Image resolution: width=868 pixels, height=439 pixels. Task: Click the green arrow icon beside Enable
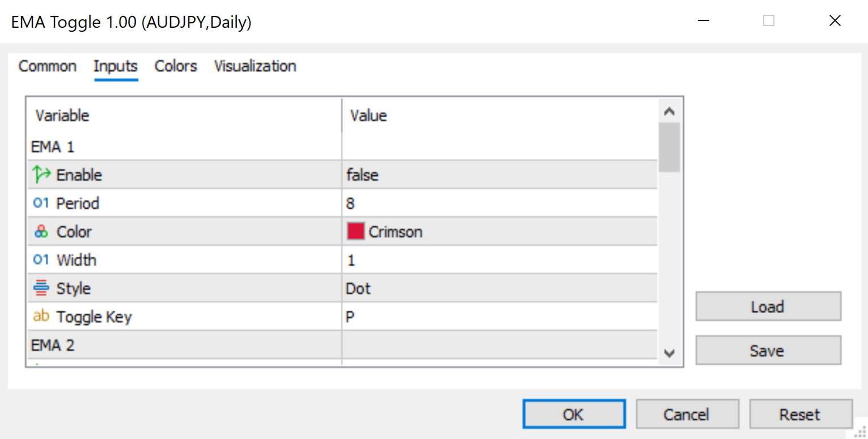coord(42,175)
